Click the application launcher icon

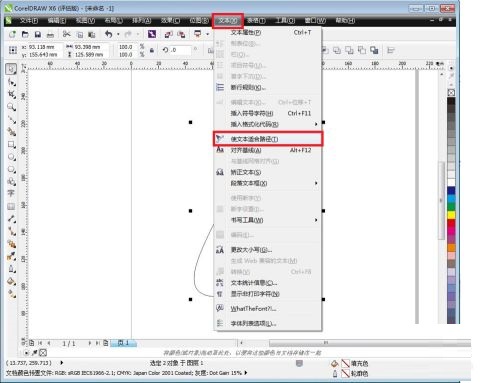click(198, 34)
